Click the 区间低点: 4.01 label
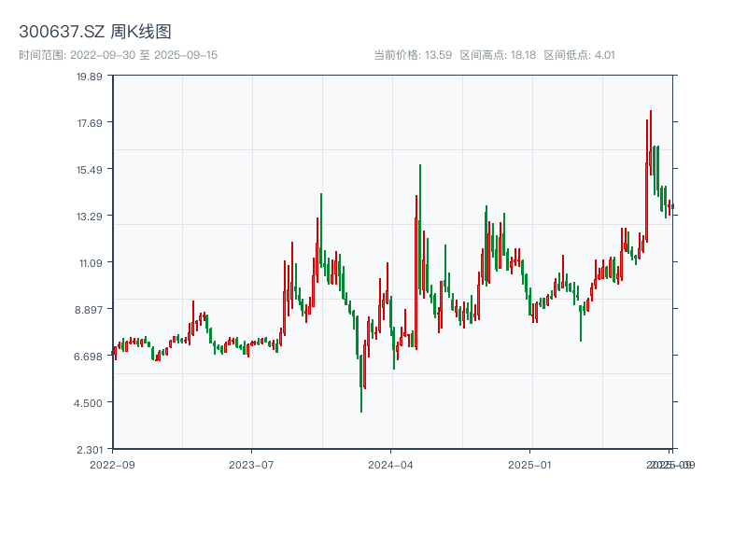This screenshot has width=747, height=560. pos(579,55)
